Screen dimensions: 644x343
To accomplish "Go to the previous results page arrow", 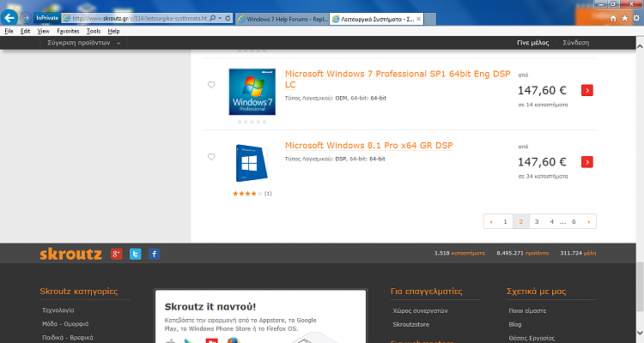I will coord(491,221).
